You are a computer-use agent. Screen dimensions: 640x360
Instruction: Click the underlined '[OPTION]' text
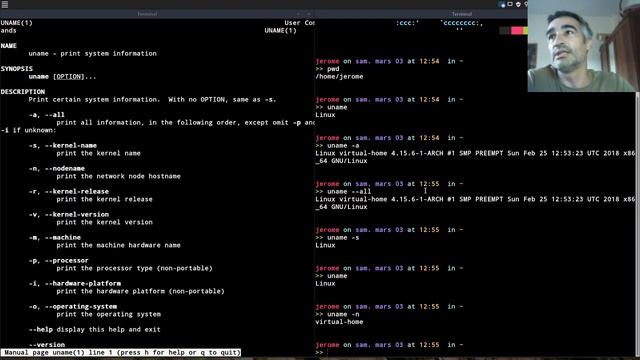point(69,76)
